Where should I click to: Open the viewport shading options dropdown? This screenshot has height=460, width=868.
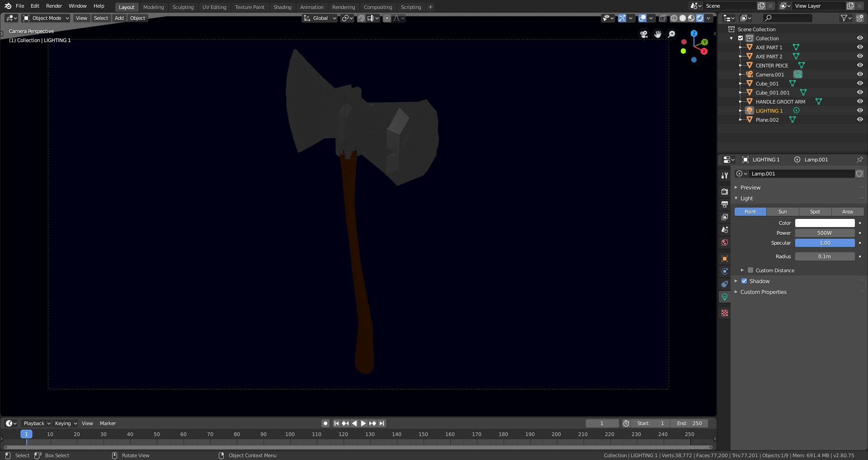click(x=709, y=18)
